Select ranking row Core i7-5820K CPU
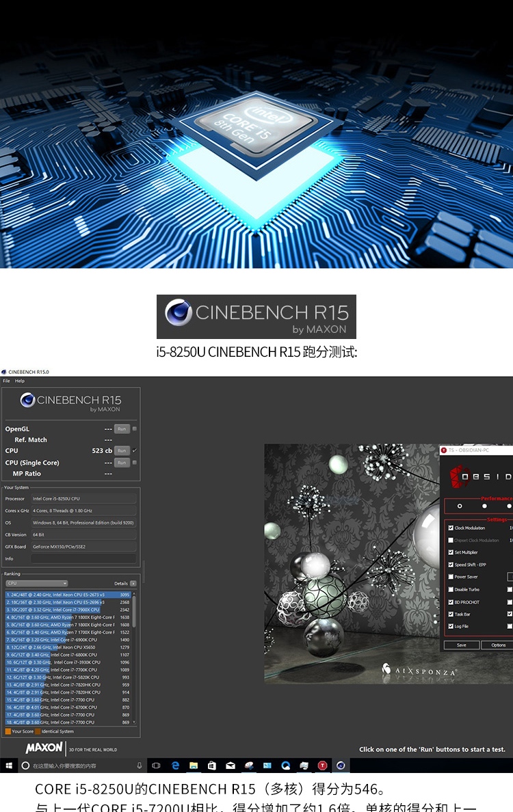Image resolution: width=513 pixels, height=812 pixels. coord(68,677)
